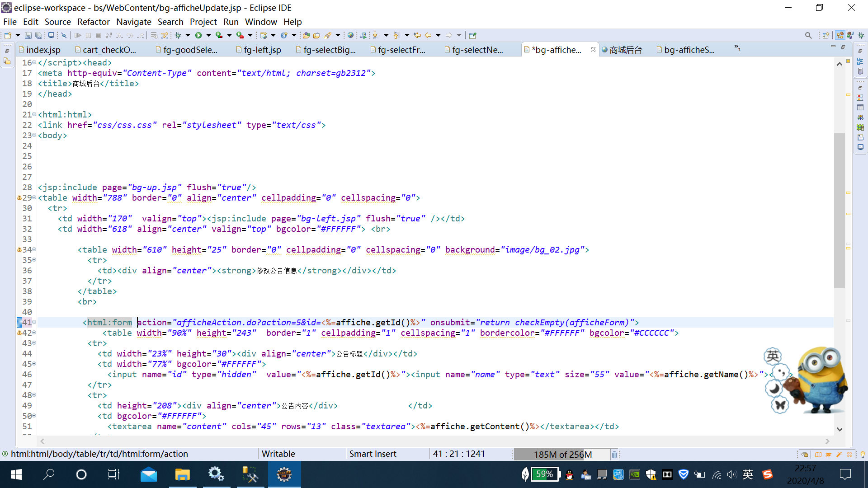Open the Task List view icon
The width and height of the screenshot is (868, 488).
(x=860, y=71)
